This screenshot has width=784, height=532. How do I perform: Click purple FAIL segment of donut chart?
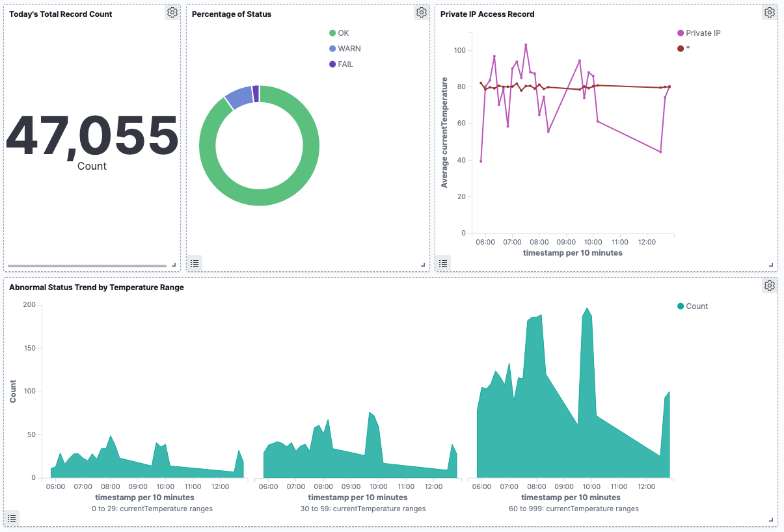coord(256,94)
